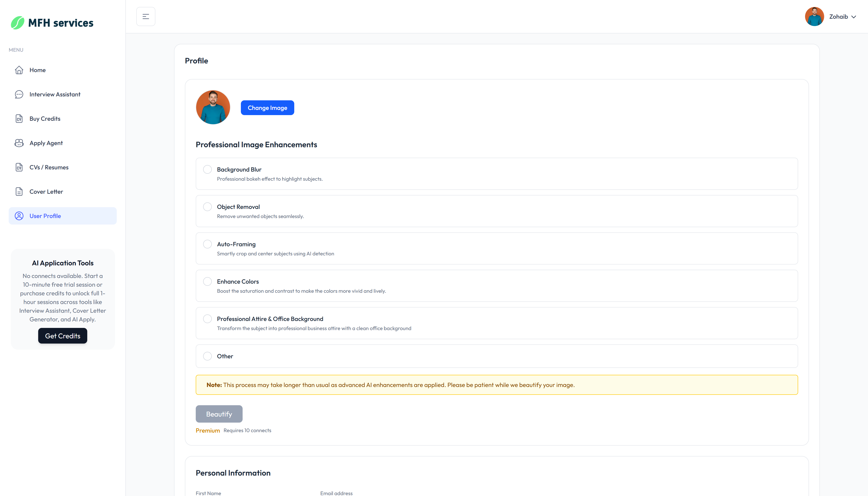The width and height of the screenshot is (868, 496).
Task: Toggle the sidebar with the hamburger menu
Action: coord(146,16)
